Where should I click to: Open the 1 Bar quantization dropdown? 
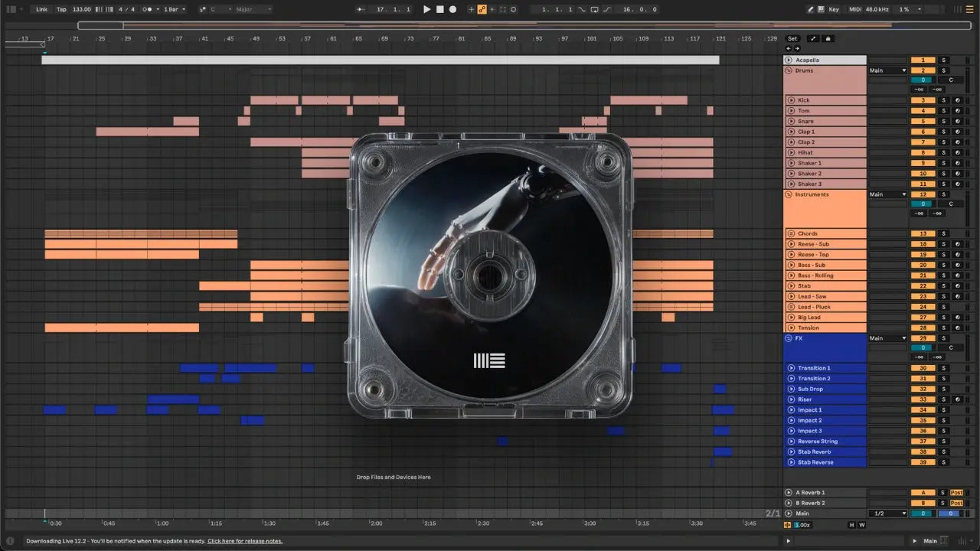click(174, 9)
